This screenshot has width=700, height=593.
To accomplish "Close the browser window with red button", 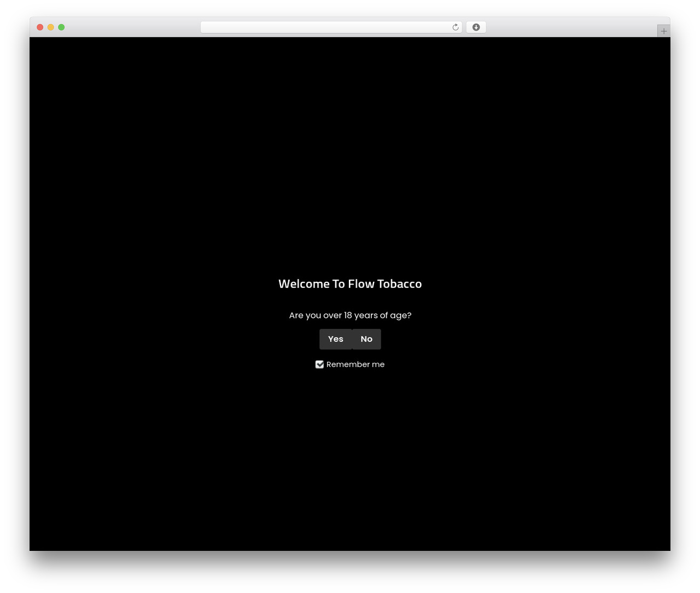I will [40, 27].
